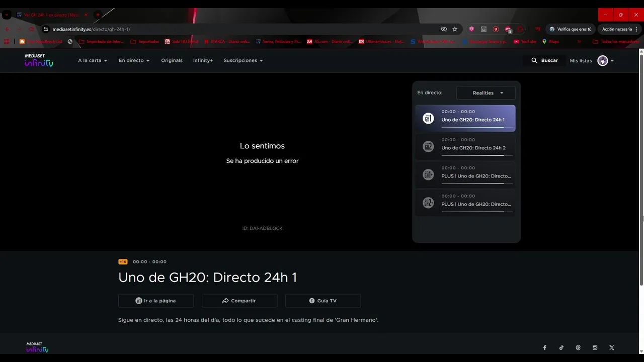Click the GH2 channel icon in the list
The image size is (644, 362).
[428, 147]
